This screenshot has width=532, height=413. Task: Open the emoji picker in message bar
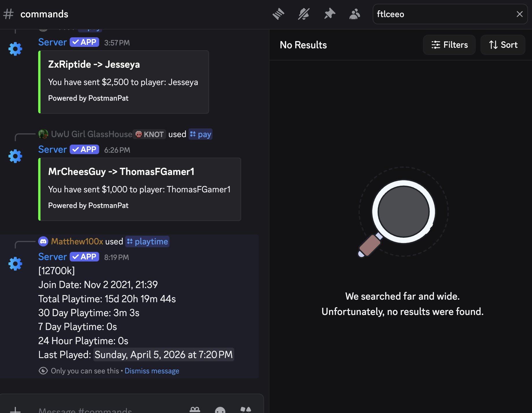point(220,410)
